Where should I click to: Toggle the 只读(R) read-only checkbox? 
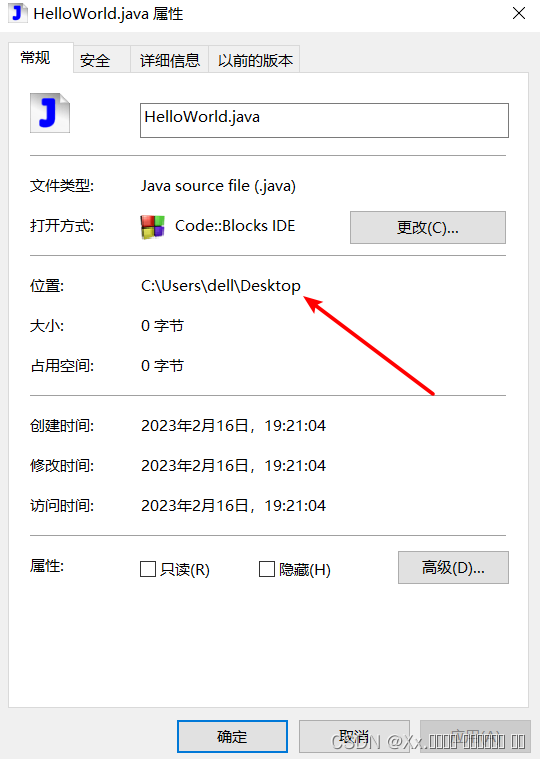tap(148, 569)
